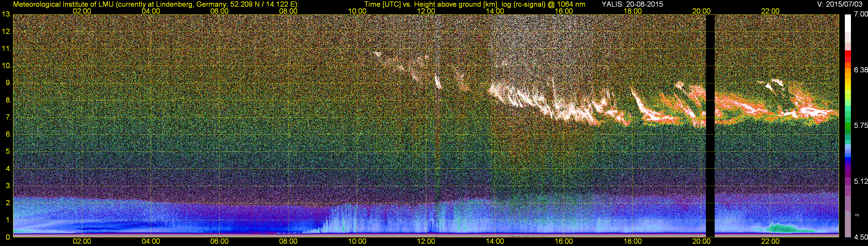This screenshot has height=246, width=868.
Task: Click the 16:00 label on top time axis
Action: (x=564, y=11)
